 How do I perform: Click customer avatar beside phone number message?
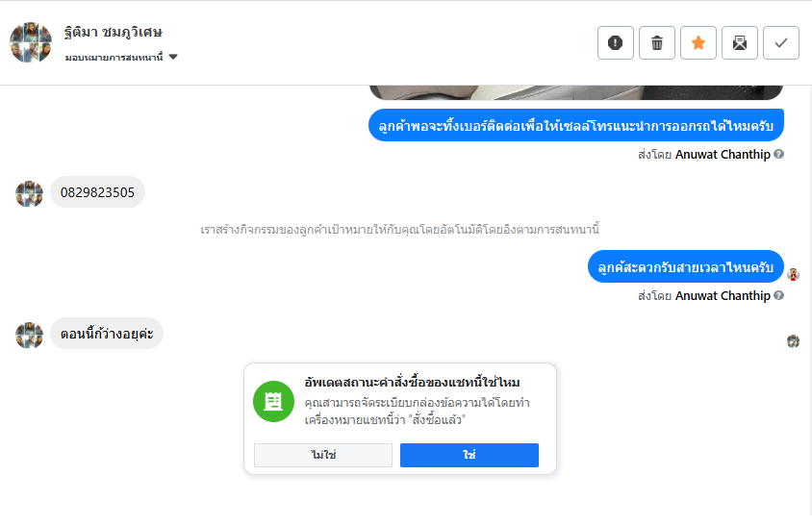click(30, 193)
